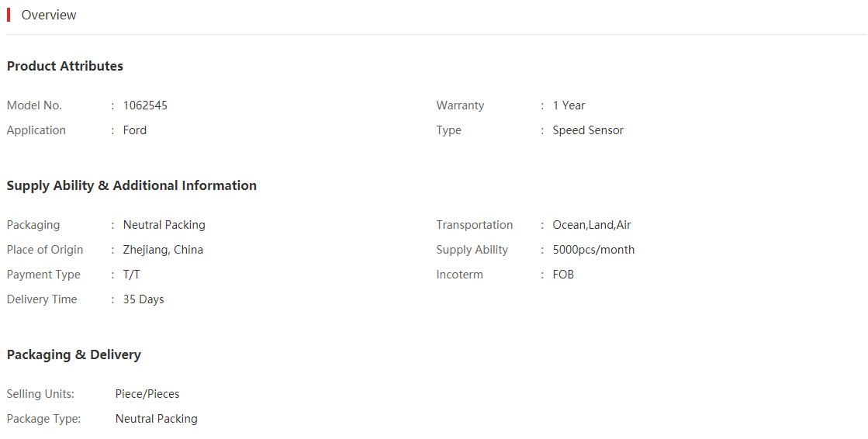
Task: Select Supply Ability & Additional Information heading
Action: click(x=132, y=185)
